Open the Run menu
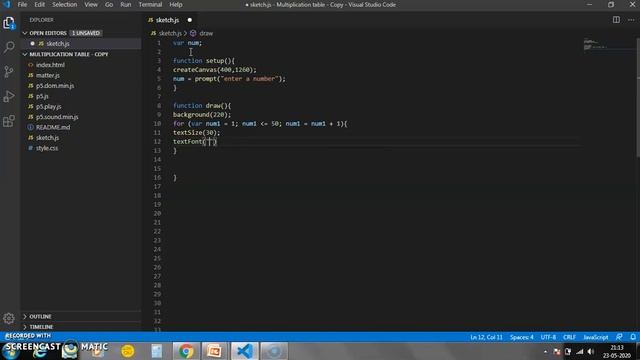The width and height of the screenshot is (640, 360). (126, 4)
